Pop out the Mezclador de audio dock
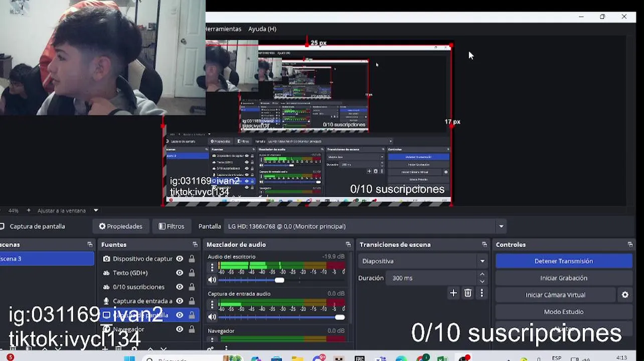Screen dimensions: 644x361 348,245
